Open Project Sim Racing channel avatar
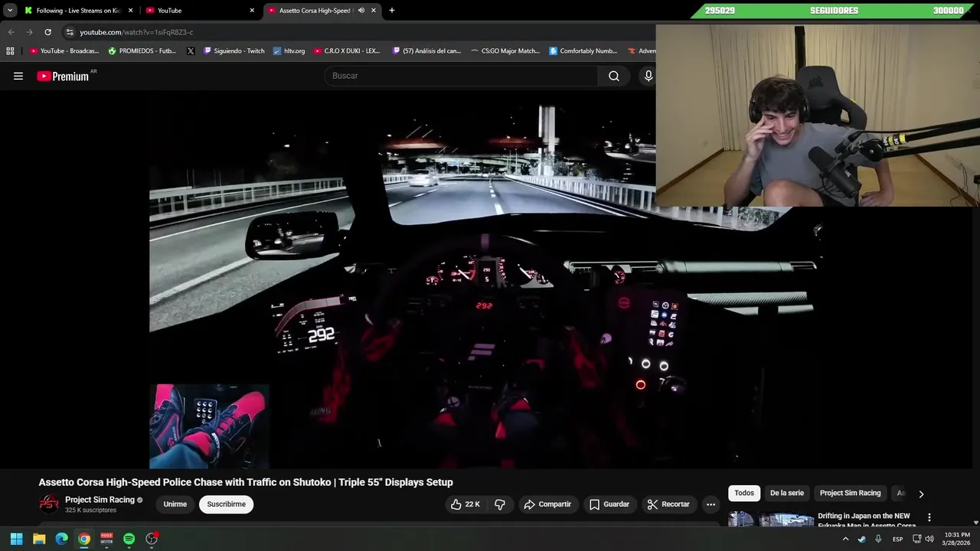Viewport: 980px width, 551px height. 49,504
